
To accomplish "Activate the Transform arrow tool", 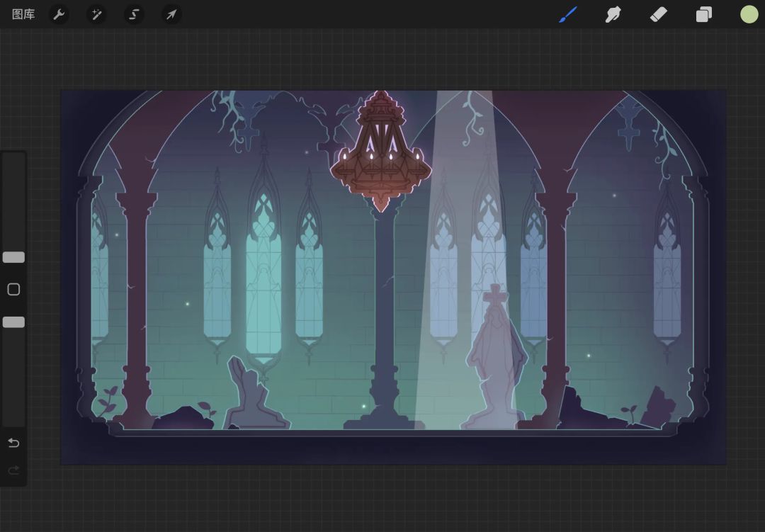I will (x=171, y=15).
